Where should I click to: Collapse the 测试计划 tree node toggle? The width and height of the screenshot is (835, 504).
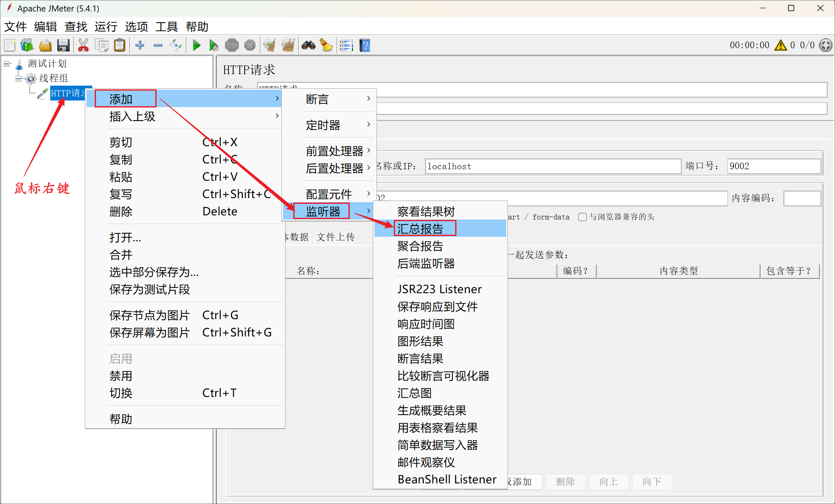pyautogui.click(x=7, y=64)
